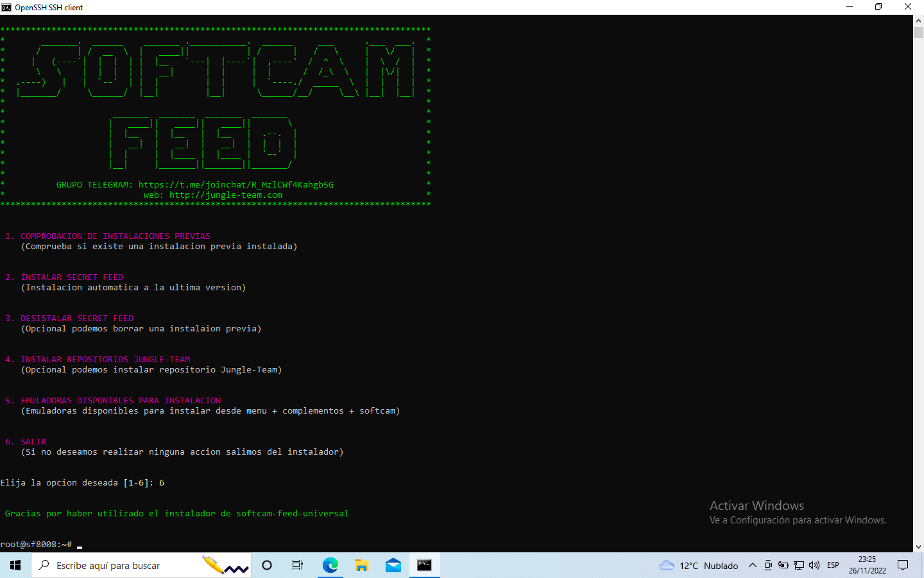Open the 12°C Nublado weather widget
This screenshot has height=578, width=924.
(699, 565)
